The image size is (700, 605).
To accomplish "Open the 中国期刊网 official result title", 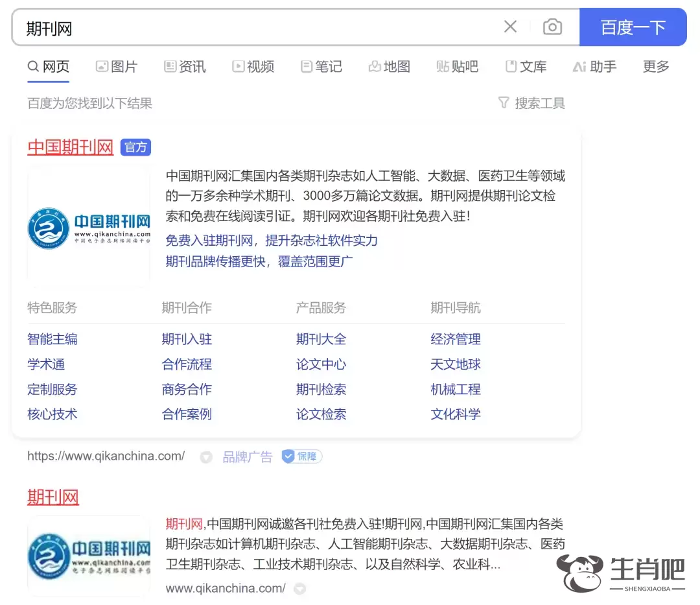I will (x=70, y=147).
